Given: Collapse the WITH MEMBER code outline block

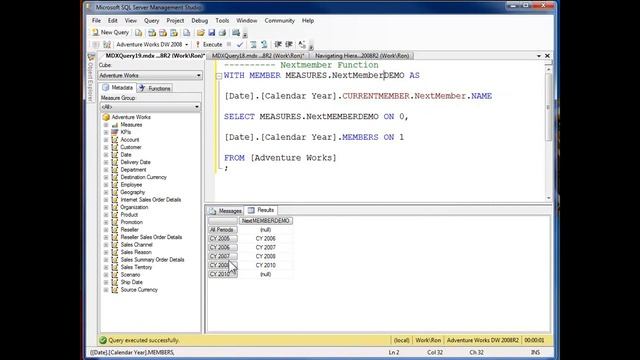Looking at the screenshot, I should tap(219, 76).
